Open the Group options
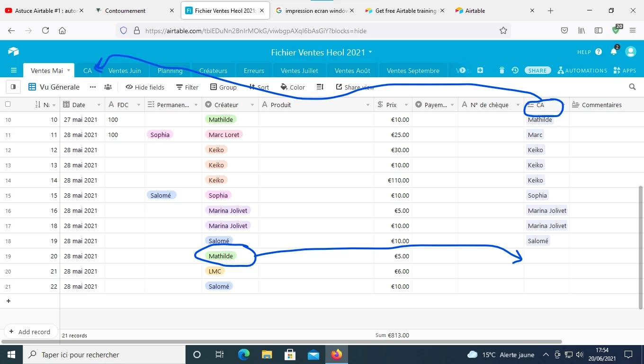 [224, 87]
